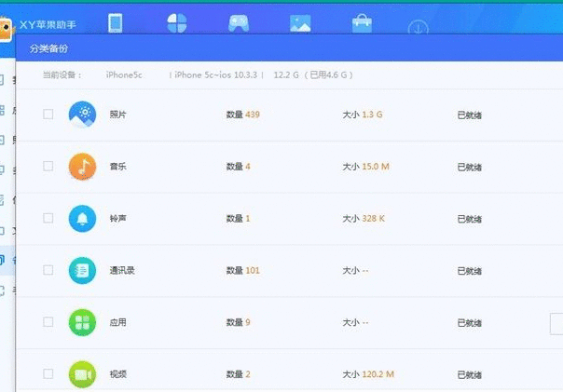Click the 通讯录 contacts icon
563x392 pixels.
click(82, 270)
